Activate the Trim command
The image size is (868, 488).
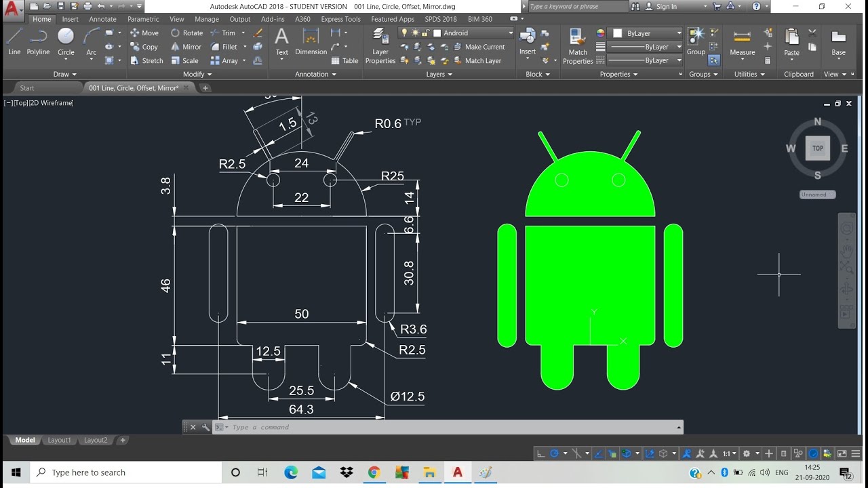pos(223,33)
